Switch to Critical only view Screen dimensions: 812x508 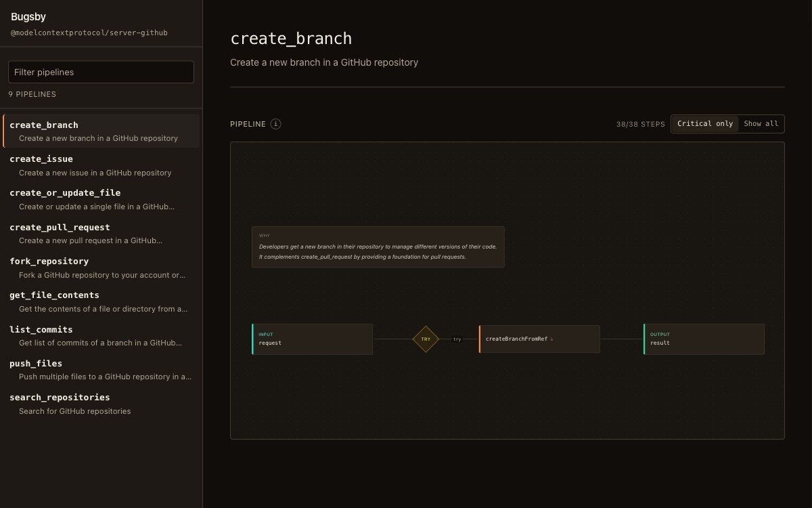(705, 124)
